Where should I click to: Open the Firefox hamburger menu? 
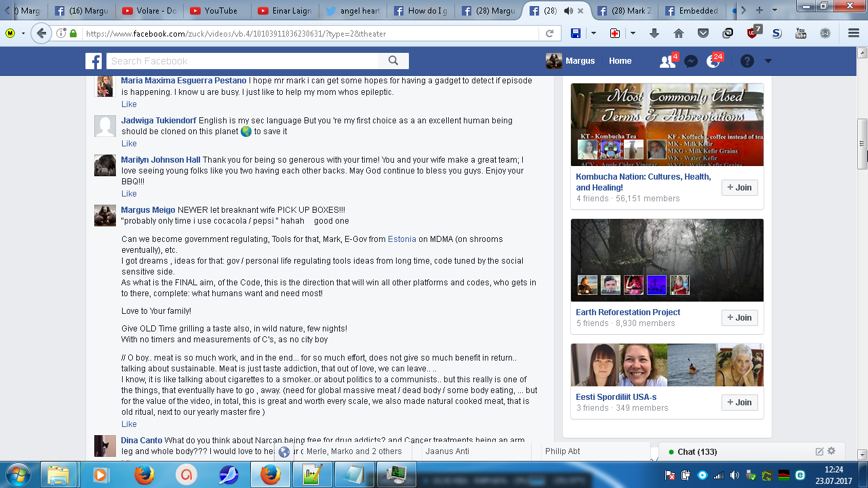tap(854, 33)
